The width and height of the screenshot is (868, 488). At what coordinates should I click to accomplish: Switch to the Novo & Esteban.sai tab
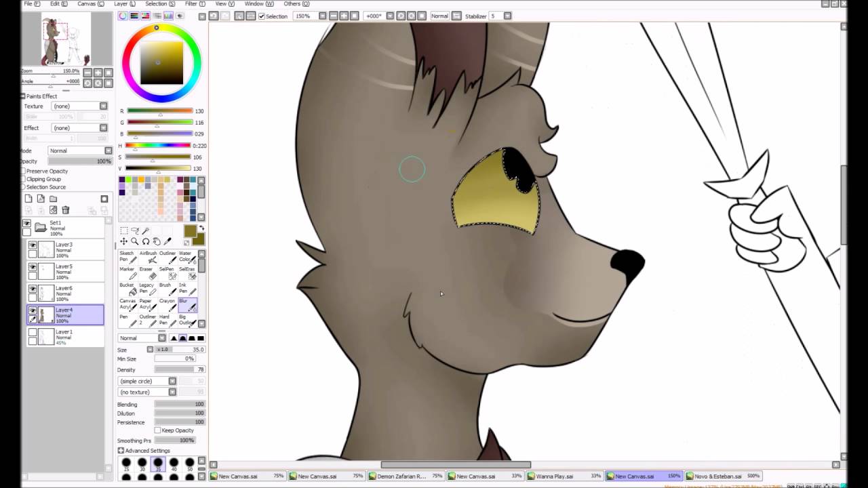tap(724, 476)
